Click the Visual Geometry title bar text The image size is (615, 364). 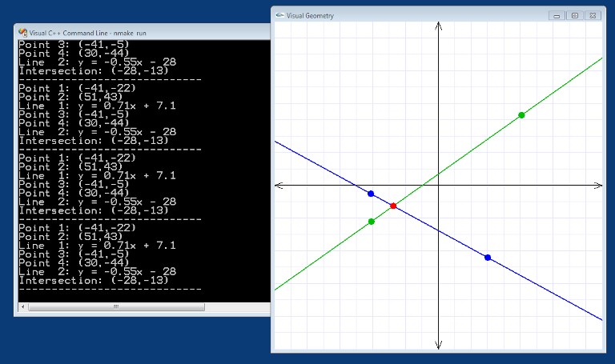[310, 16]
